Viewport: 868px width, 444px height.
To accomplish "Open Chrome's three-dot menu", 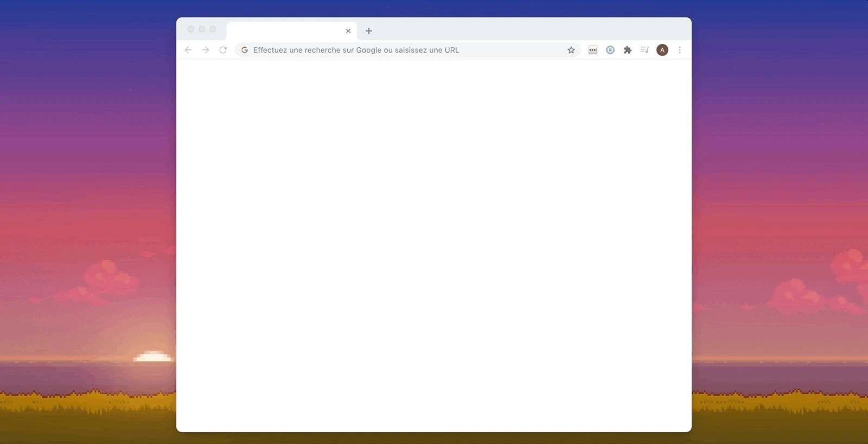I will coord(680,50).
